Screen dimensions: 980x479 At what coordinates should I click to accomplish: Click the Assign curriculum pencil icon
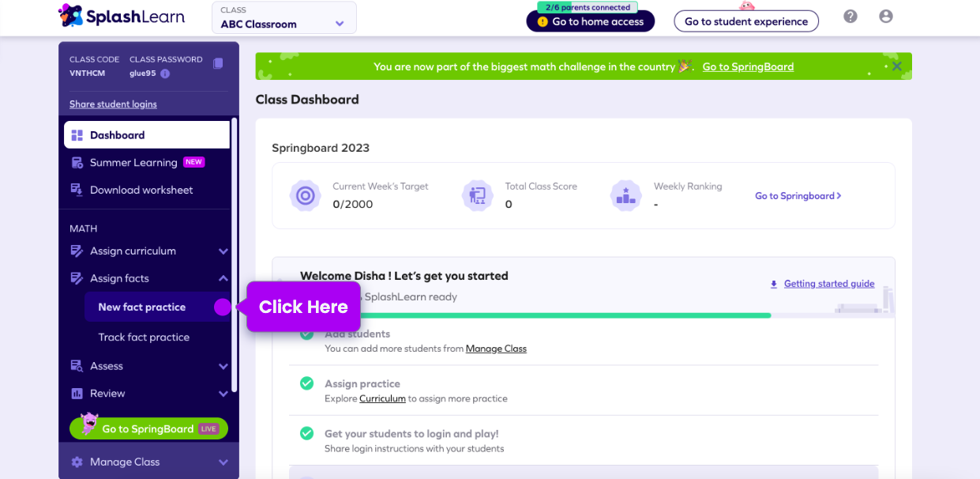point(77,251)
